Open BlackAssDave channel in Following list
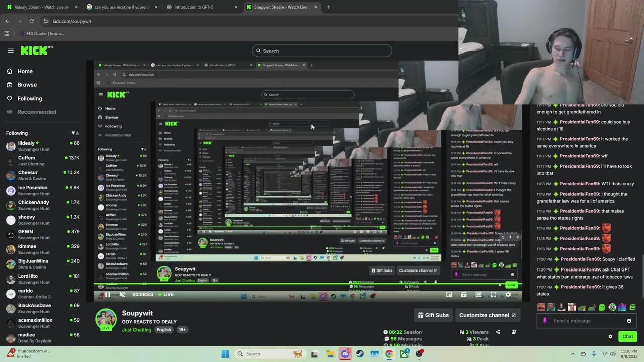 coord(43,308)
